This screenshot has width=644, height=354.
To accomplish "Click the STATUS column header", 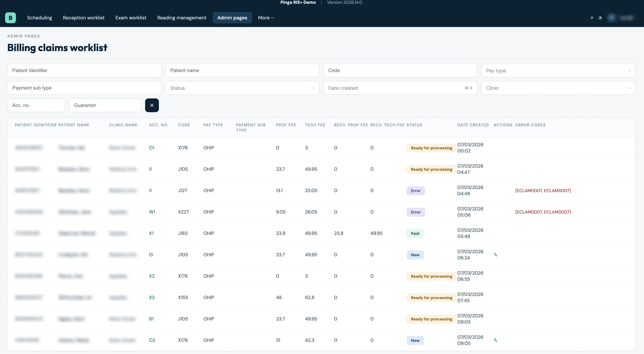I will [414, 125].
